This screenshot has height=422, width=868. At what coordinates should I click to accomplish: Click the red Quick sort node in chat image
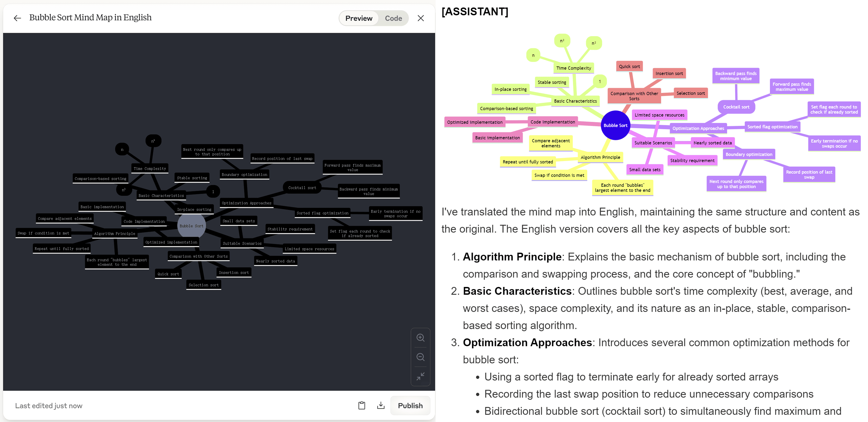click(x=629, y=66)
